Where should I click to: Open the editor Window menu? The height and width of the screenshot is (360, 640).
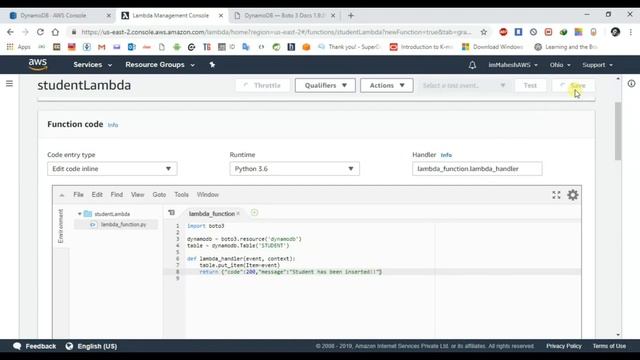(208, 195)
